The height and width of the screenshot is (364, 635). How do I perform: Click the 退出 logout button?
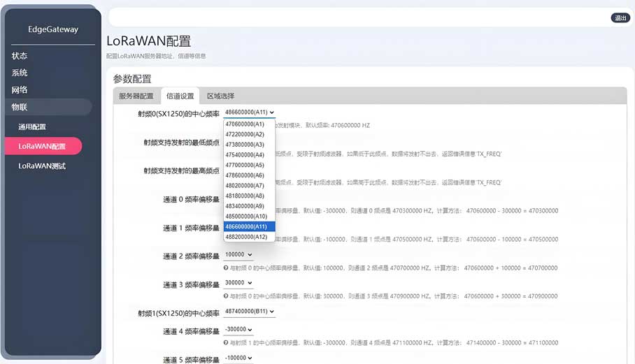pos(620,18)
